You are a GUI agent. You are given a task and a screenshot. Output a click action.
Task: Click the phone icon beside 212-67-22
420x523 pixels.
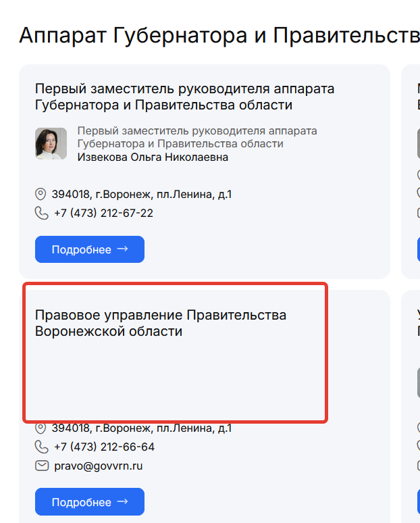(41, 214)
